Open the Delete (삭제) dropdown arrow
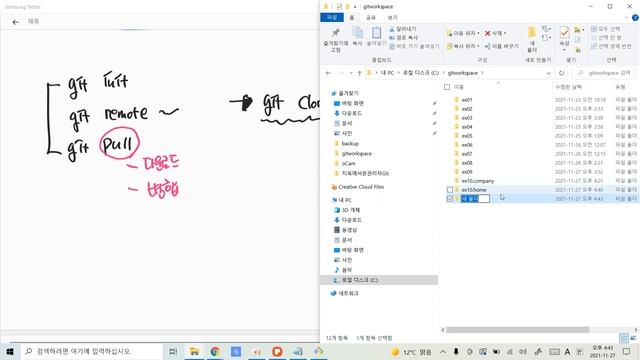The height and width of the screenshot is (360, 640). (x=505, y=33)
